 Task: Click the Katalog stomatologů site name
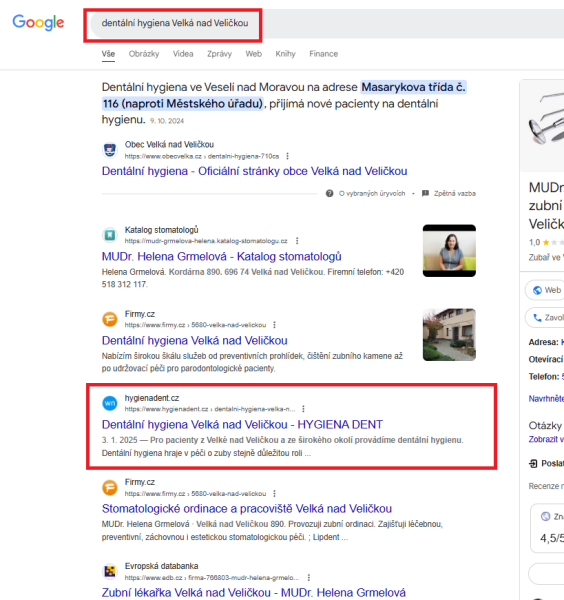coord(161,230)
